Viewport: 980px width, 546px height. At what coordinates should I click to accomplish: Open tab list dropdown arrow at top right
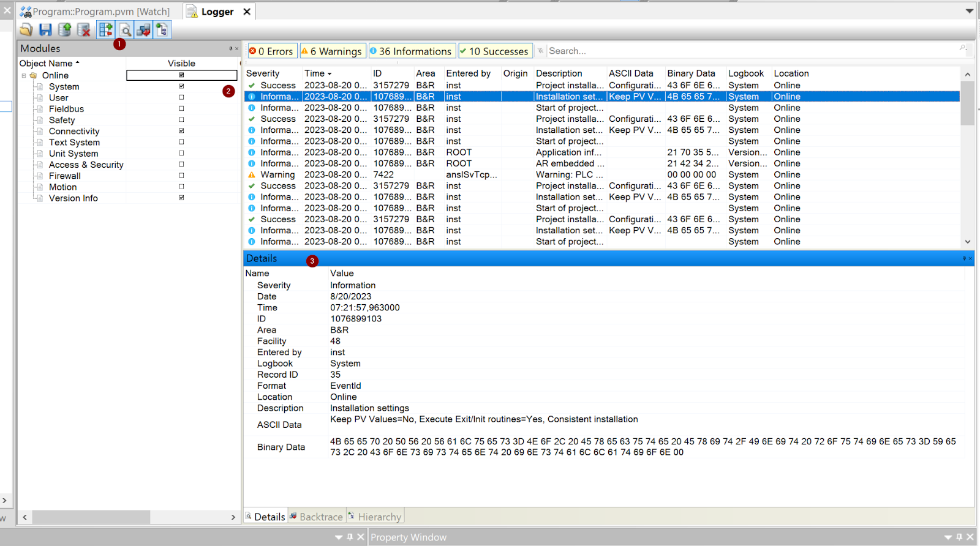[970, 11]
